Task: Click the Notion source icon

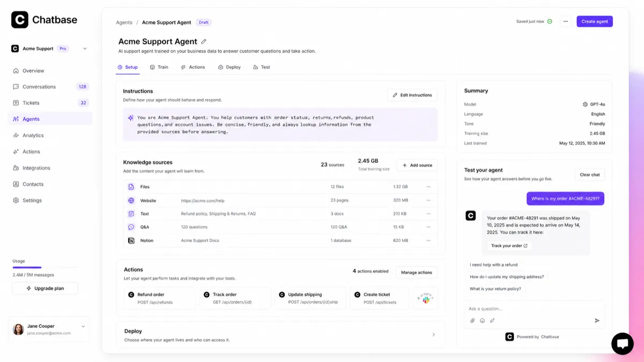Action: 131,240
